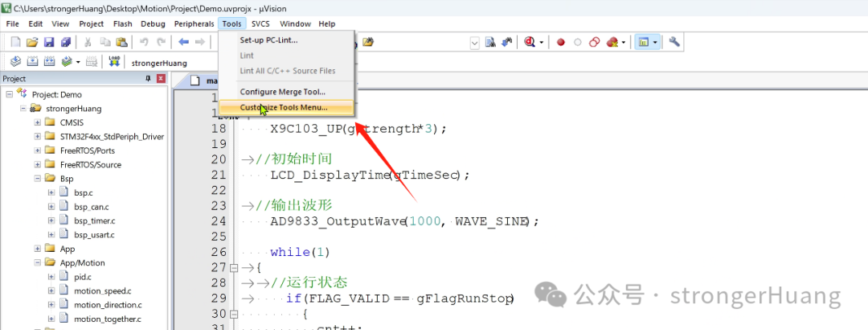Image resolution: width=868 pixels, height=330 pixels.
Task: Click the Cut scissors icon
Action: point(88,42)
